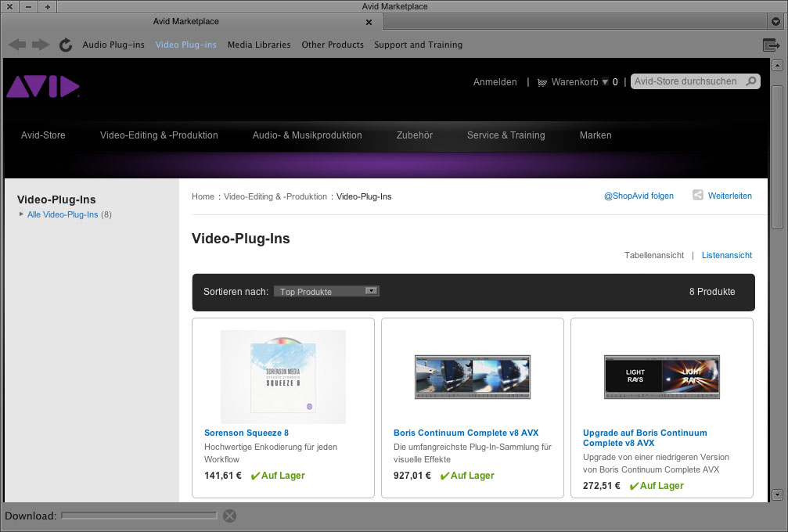Click the 927,01 € price
The image size is (788, 532).
click(x=412, y=475)
